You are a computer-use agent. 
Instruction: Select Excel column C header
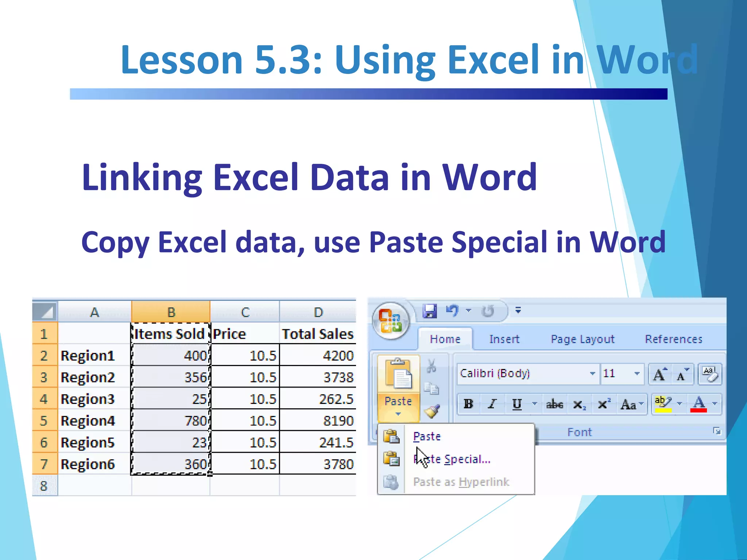tap(245, 312)
